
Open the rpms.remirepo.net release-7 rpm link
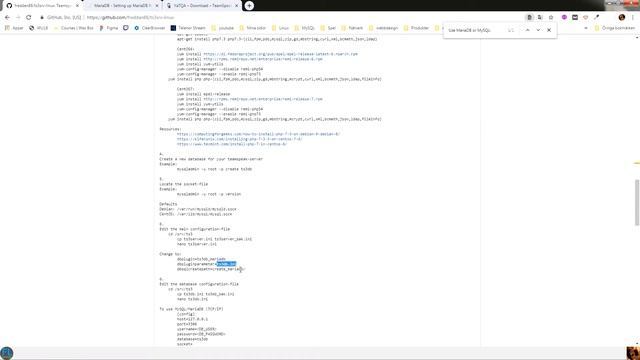click(x=263, y=99)
